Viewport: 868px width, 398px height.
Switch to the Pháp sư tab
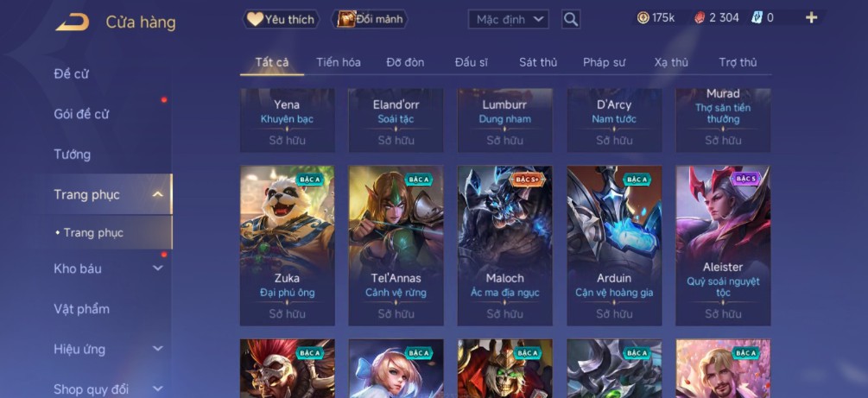(x=604, y=62)
